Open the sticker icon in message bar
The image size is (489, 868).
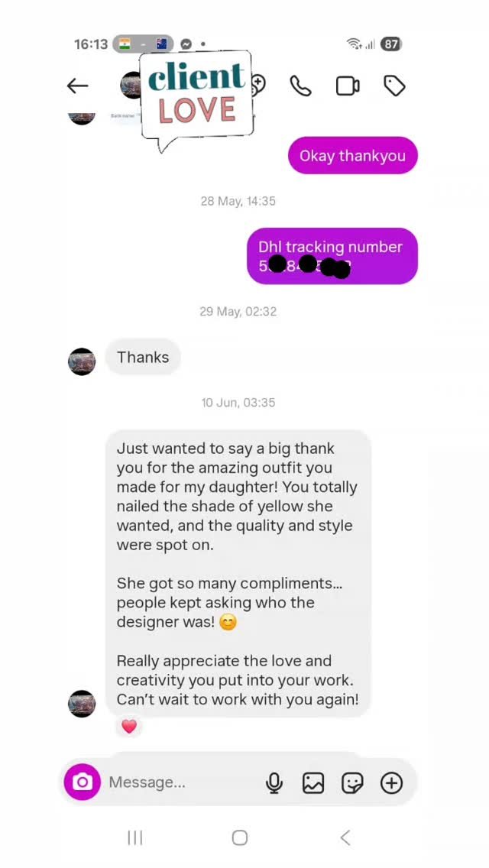coord(352,782)
